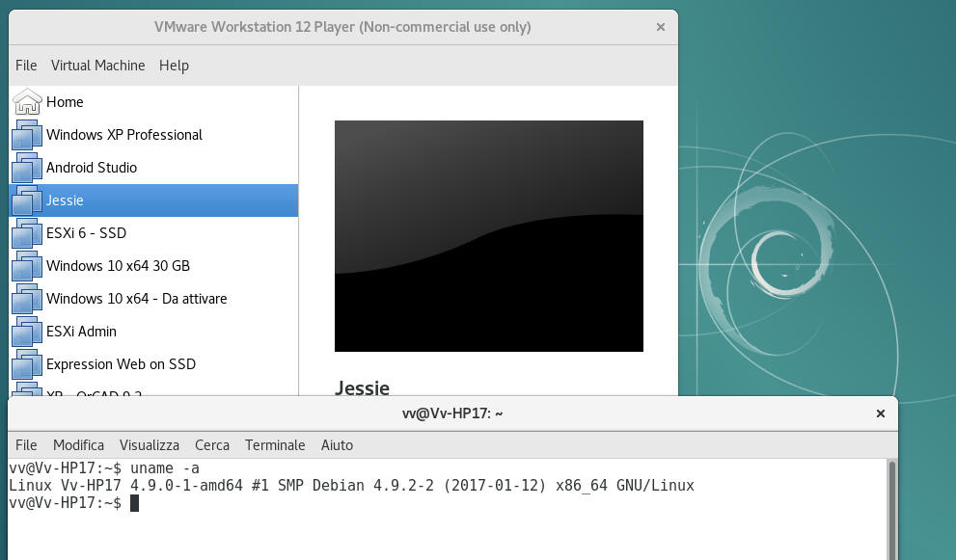The width and height of the screenshot is (956, 560).
Task: Click the Windows 10 x64 30 GB icon
Action: 27,266
